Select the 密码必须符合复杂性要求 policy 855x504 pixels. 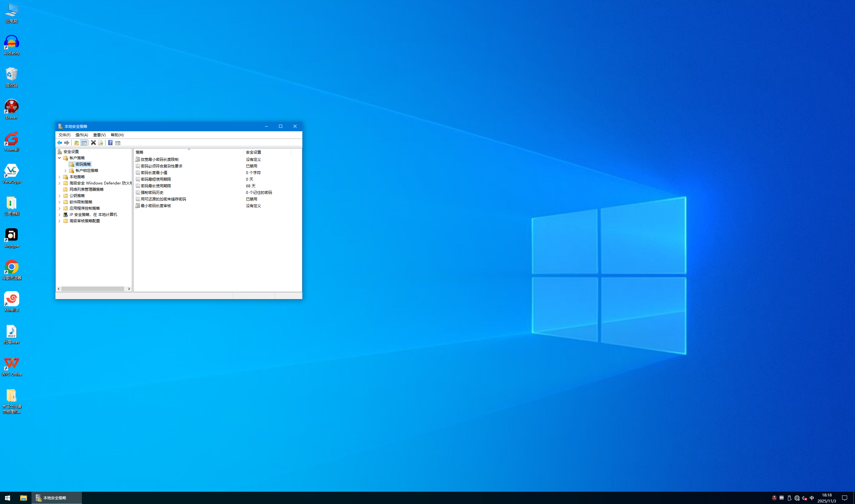pyautogui.click(x=161, y=166)
